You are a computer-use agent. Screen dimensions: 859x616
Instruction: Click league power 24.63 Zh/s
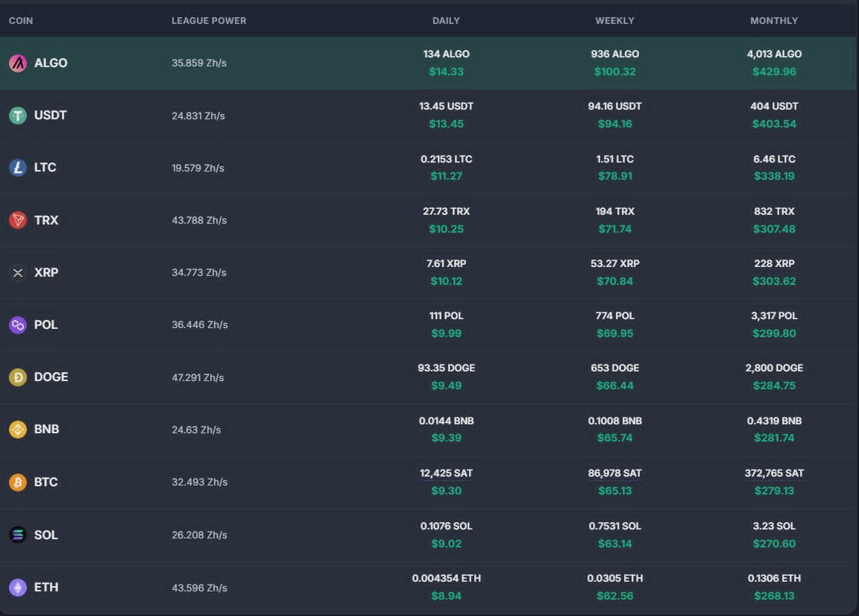(x=196, y=430)
